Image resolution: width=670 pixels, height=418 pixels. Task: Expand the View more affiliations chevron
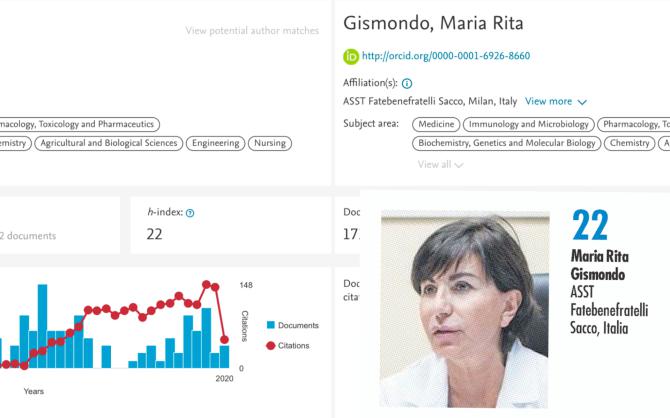pos(582,102)
